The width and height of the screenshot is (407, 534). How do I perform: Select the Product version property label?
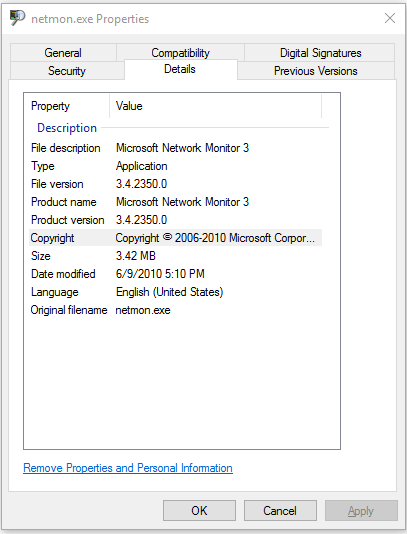[x=67, y=220]
